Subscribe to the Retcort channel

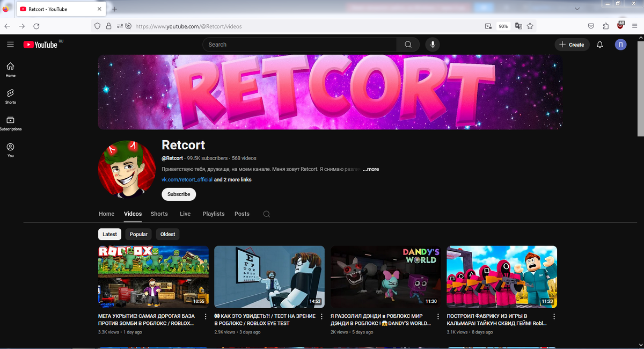click(x=179, y=194)
